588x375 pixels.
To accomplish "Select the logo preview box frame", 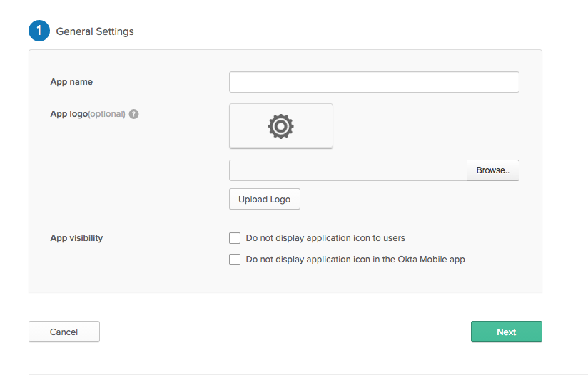I will 281,126.
